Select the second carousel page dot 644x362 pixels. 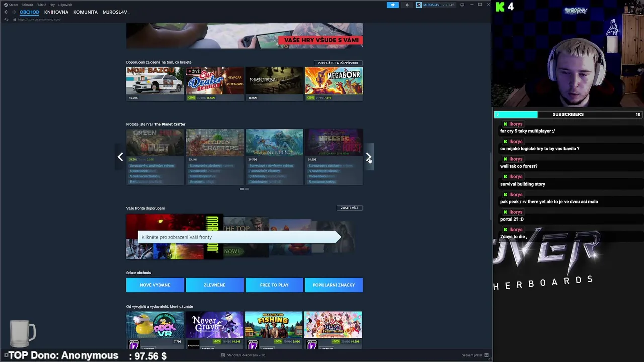247,189
